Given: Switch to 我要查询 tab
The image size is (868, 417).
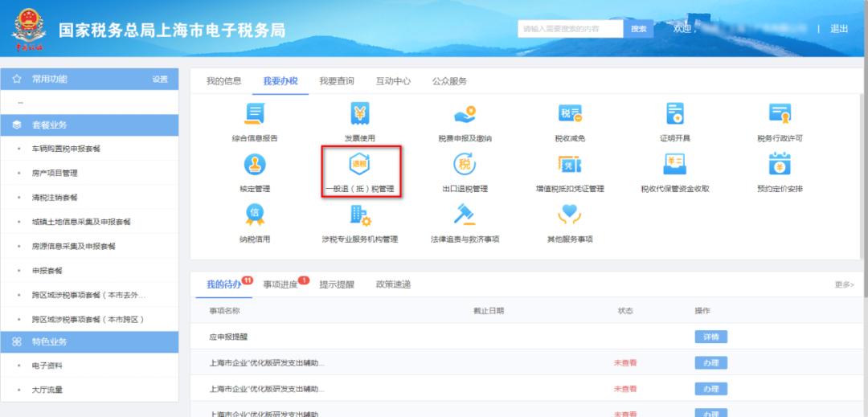Looking at the screenshot, I should 336,81.
